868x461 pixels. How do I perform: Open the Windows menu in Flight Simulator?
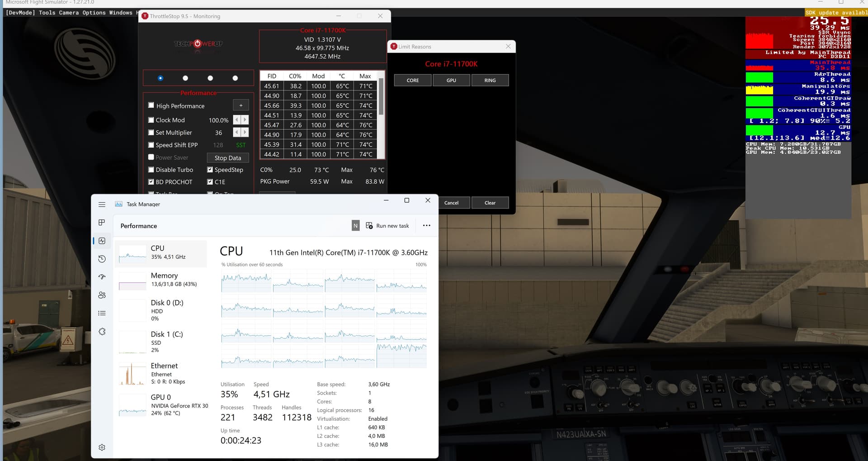pyautogui.click(x=121, y=13)
